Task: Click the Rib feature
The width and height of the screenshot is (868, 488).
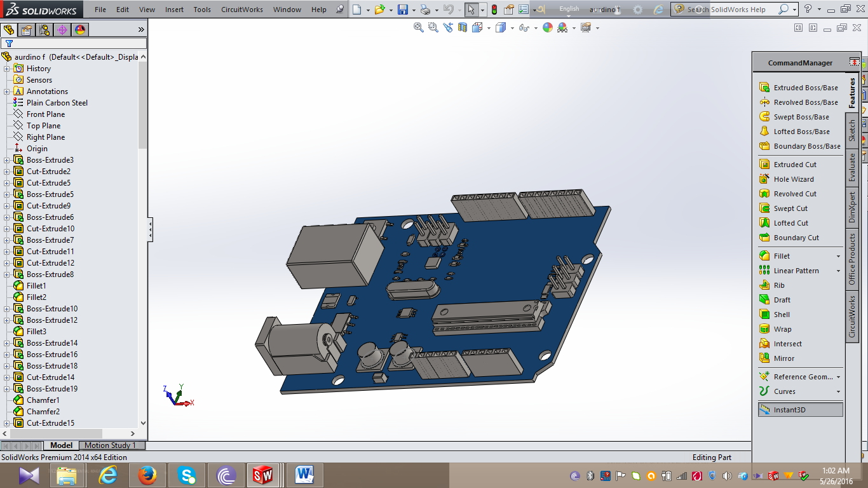Action: tap(772, 285)
